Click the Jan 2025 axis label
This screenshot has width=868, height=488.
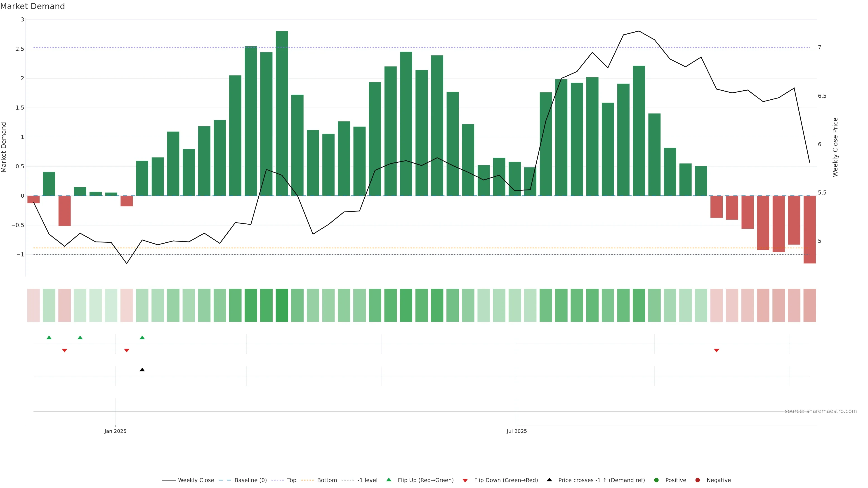click(x=115, y=431)
